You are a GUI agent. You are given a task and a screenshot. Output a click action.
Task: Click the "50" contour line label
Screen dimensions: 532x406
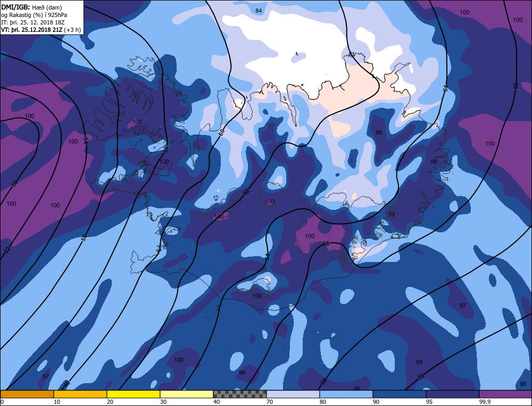[x=14, y=184]
